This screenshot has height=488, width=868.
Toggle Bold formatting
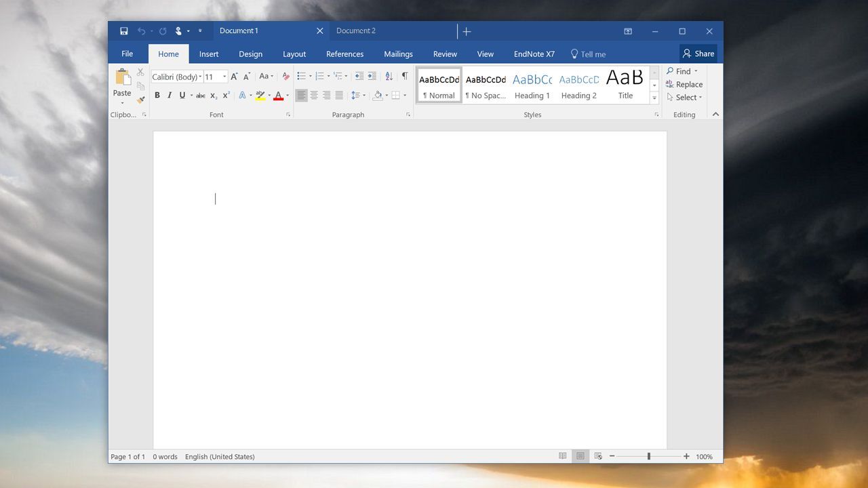(157, 96)
